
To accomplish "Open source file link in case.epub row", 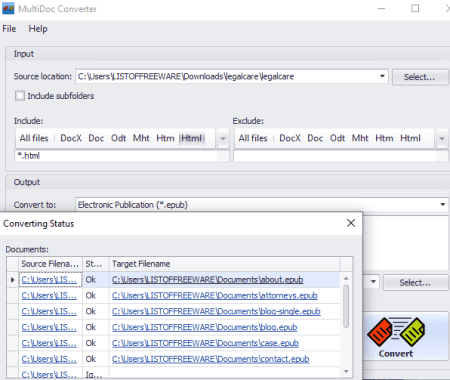I will pos(49,343).
